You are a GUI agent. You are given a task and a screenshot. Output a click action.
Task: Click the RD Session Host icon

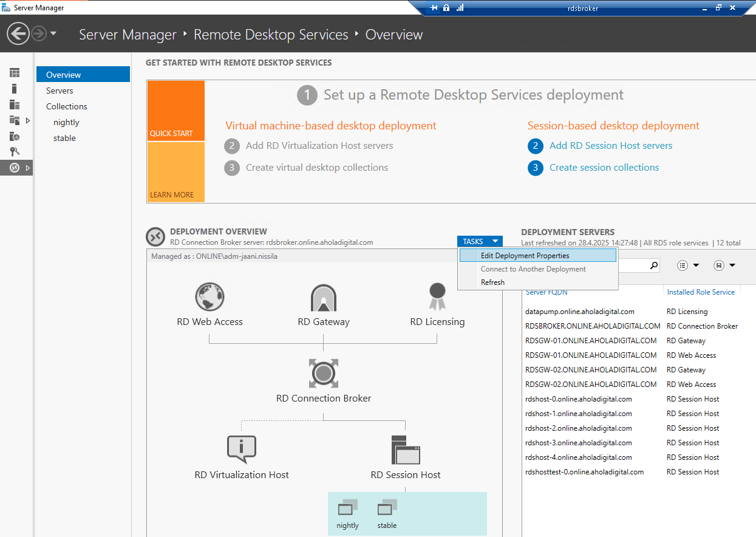click(x=406, y=450)
